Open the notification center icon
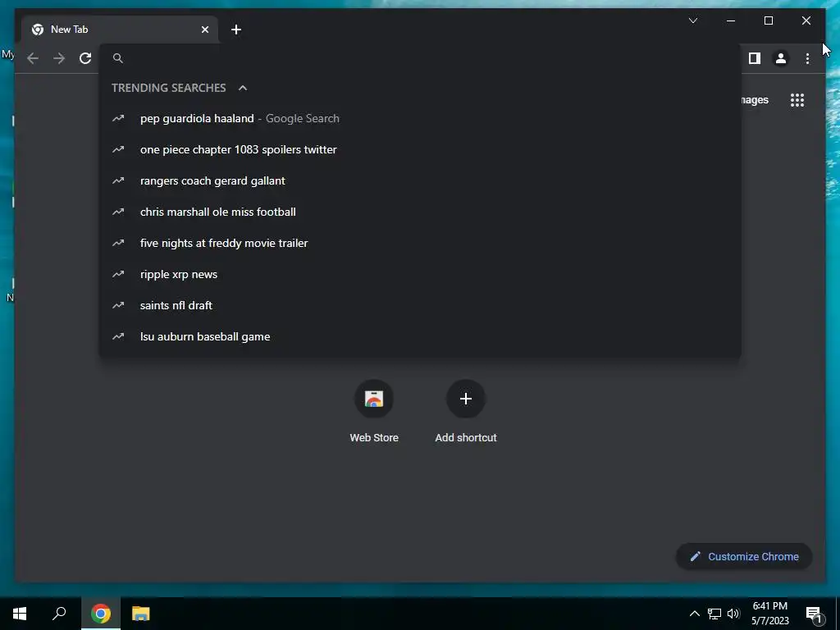Viewport: 840px width, 630px height. [814, 614]
